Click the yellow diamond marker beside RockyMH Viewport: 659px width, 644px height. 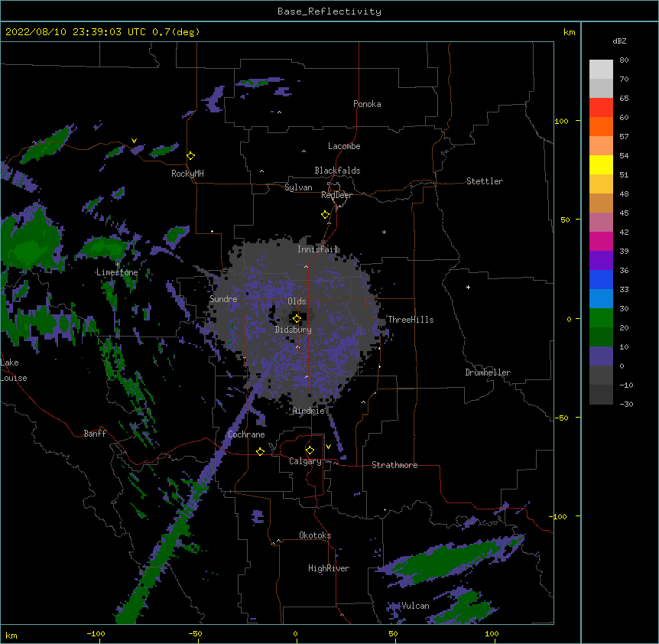[x=191, y=156]
